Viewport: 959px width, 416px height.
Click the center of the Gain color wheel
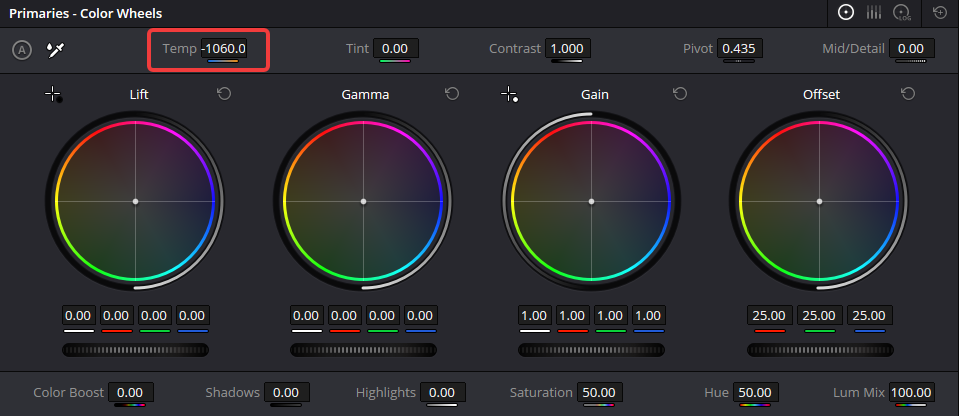pos(591,201)
